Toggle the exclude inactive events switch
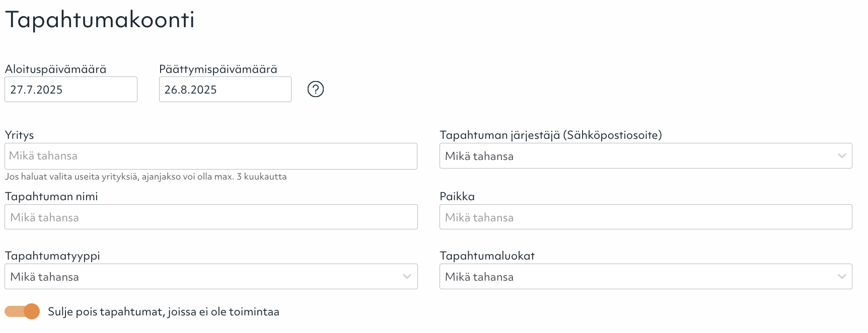 pos(23,311)
